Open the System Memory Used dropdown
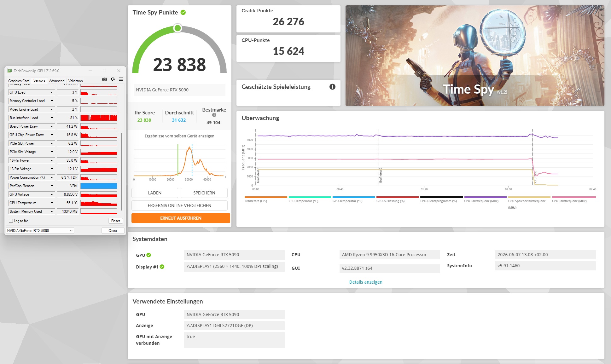This screenshot has width=611, height=364. click(52, 211)
